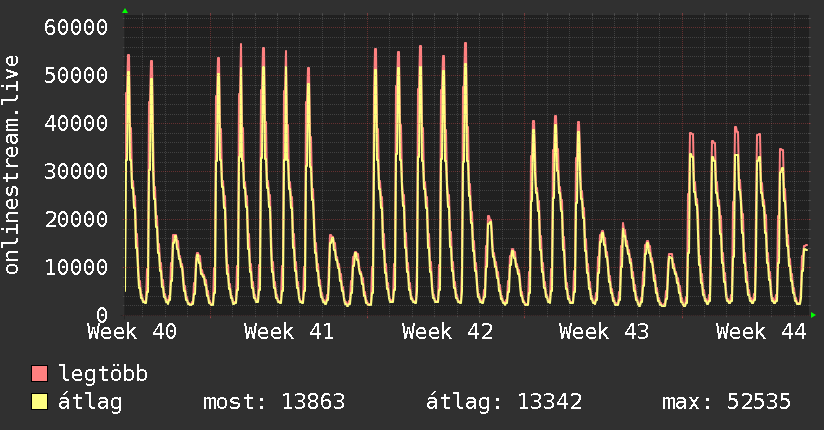Click the pink legtöbb legend swatch
The width and height of the screenshot is (824, 430).
coord(39,374)
